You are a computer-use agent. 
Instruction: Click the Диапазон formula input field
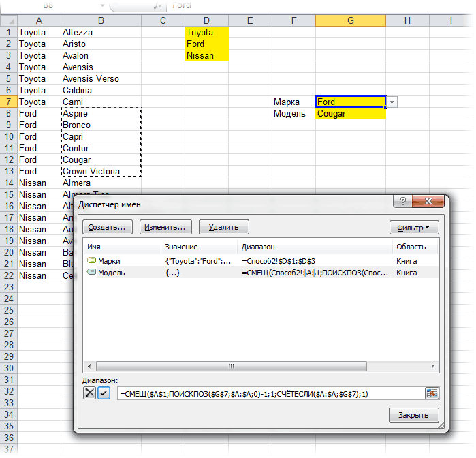(x=271, y=393)
